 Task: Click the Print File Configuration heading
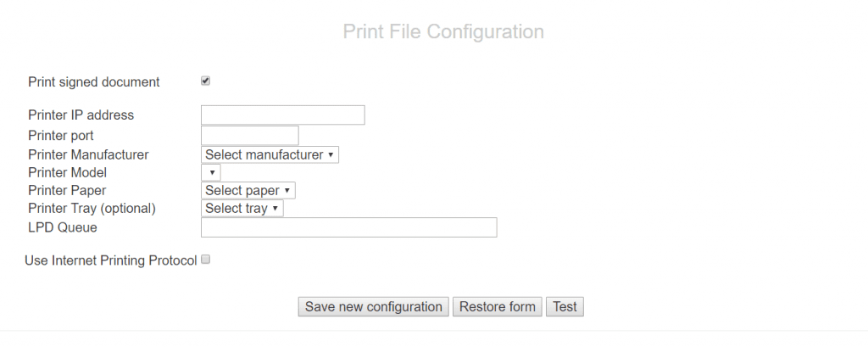(x=443, y=32)
